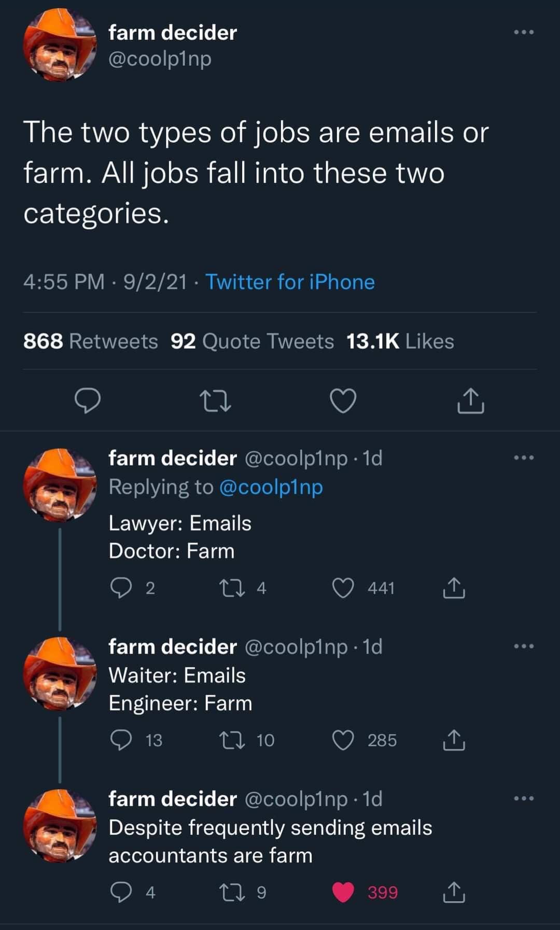
Task: Open more options on Lawyer: Emails reply
Action: click(524, 457)
